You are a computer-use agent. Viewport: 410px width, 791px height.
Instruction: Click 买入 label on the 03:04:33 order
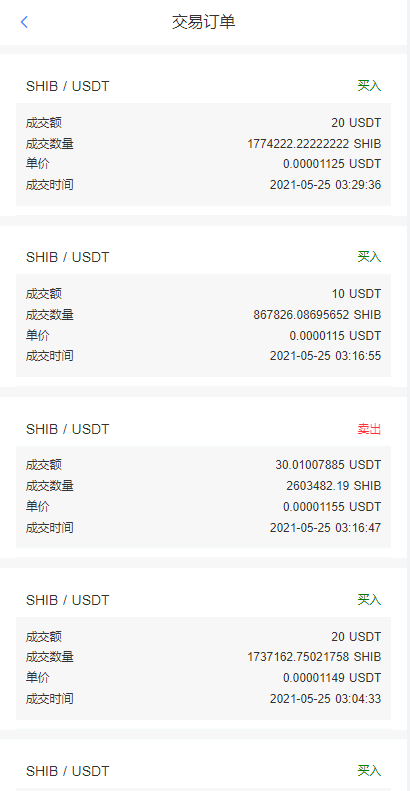click(x=369, y=599)
